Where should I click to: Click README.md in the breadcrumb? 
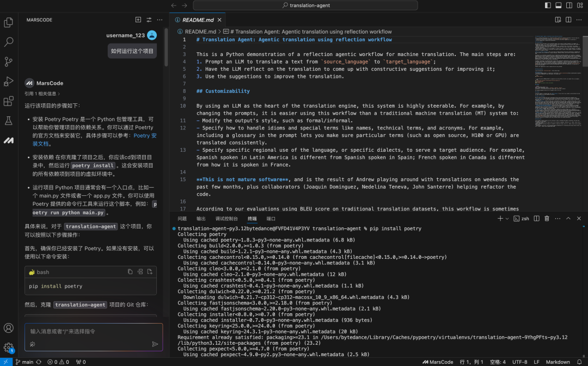[200, 32]
